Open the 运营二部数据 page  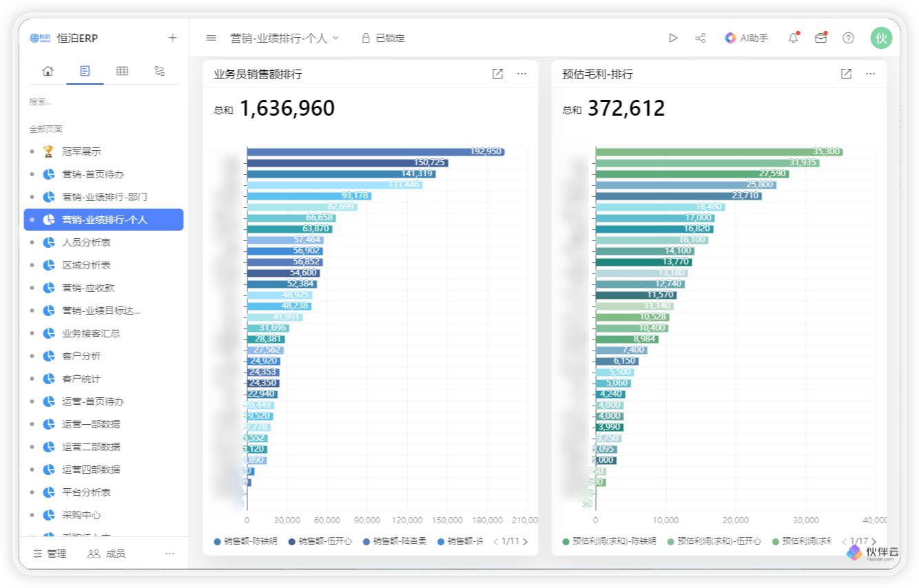coord(103,447)
